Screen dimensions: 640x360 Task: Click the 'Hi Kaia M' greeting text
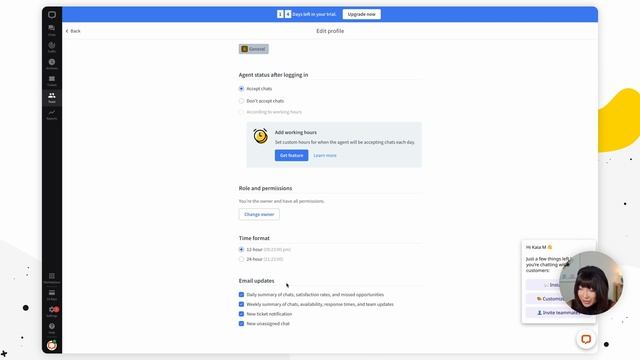click(538, 247)
